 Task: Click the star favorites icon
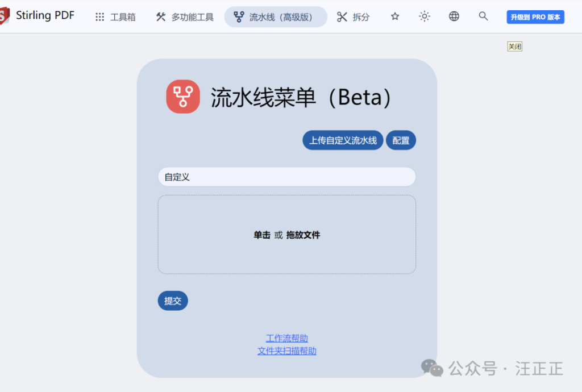(x=394, y=16)
